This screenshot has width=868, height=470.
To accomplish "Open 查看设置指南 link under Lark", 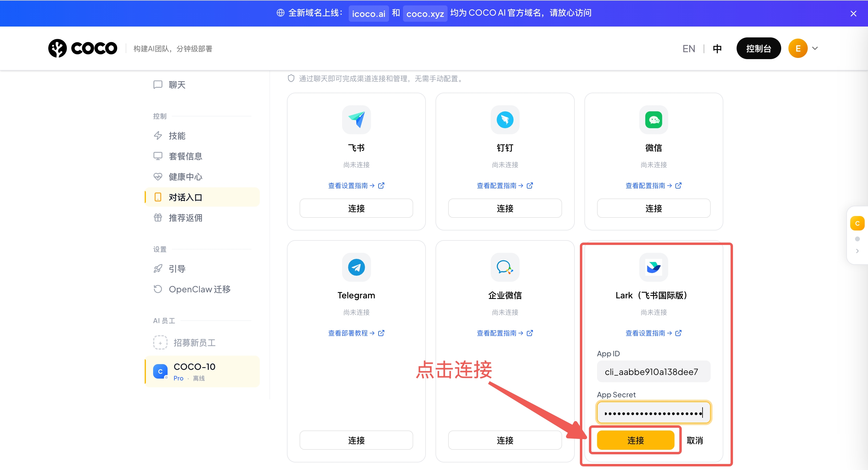I will pyautogui.click(x=653, y=333).
